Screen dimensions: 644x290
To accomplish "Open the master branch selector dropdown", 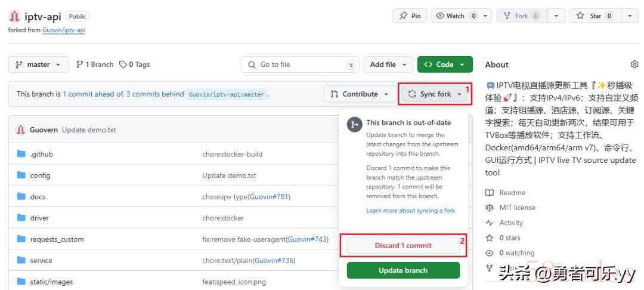I will click(38, 64).
